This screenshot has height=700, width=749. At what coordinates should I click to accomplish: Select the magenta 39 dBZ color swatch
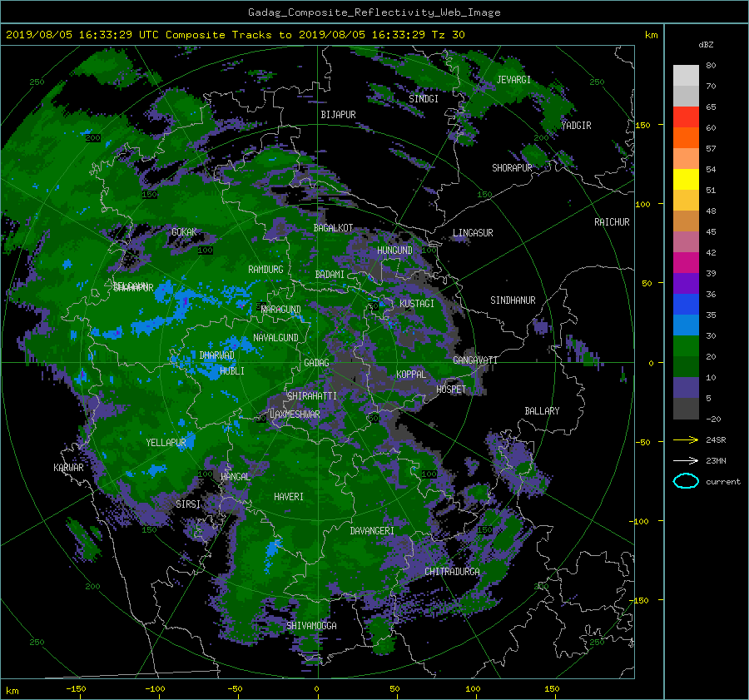686,263
